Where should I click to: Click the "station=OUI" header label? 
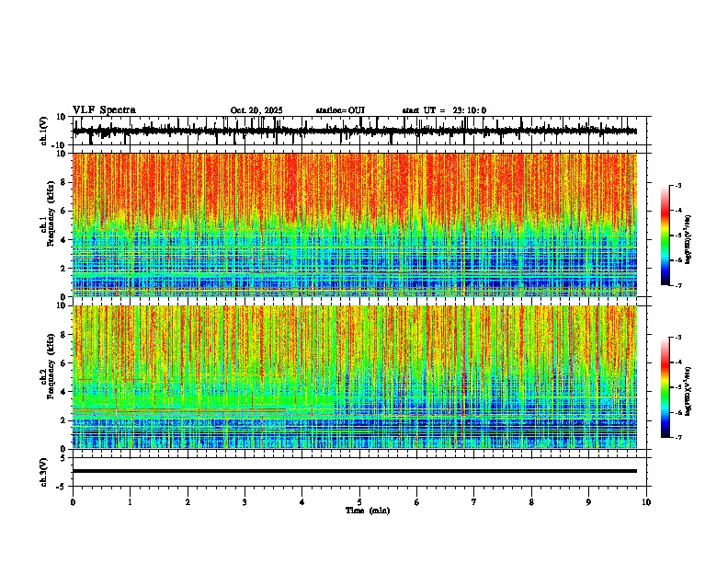click(340, 110)
